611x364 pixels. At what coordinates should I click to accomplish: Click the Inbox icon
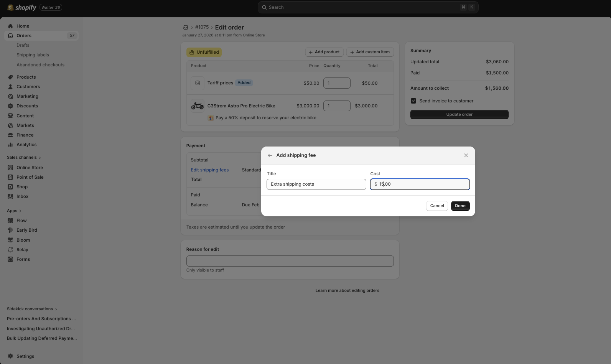click(10, 196)
